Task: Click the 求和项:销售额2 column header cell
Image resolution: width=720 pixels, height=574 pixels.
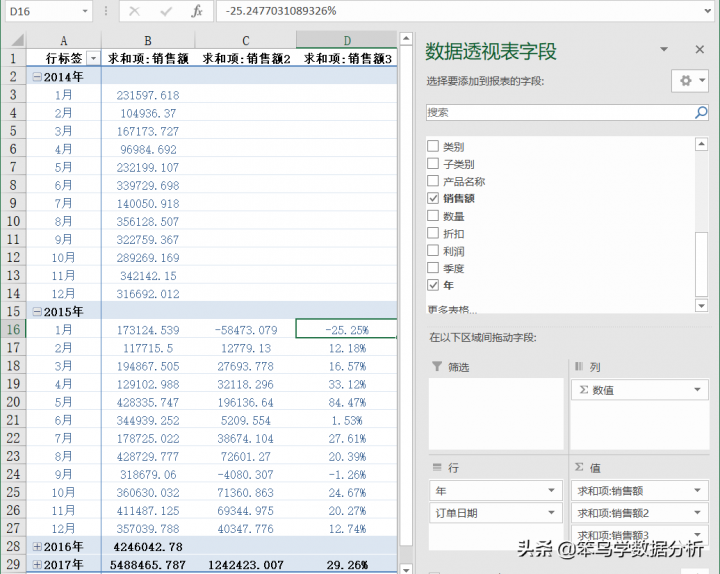Action: tap(246, 58)
